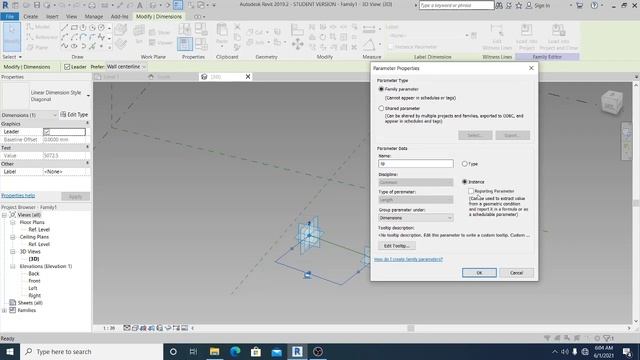Image resolution: width=640 pixels, height=360 pixels.
Task: Open 'How do I create family parameters' link
Action: click(x=408, y=259)
